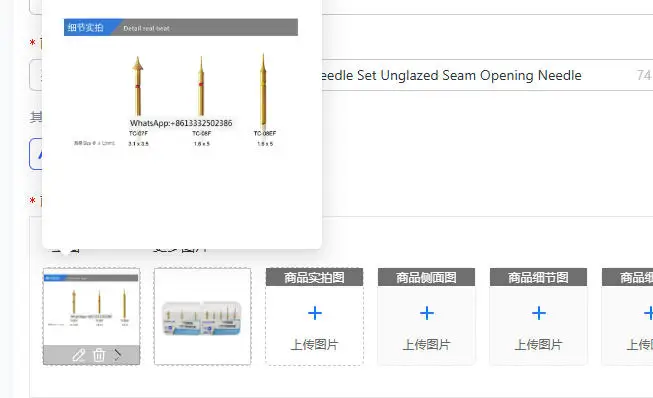
Task: Delete the first product image with trash icon
Action: pos(99,355)
